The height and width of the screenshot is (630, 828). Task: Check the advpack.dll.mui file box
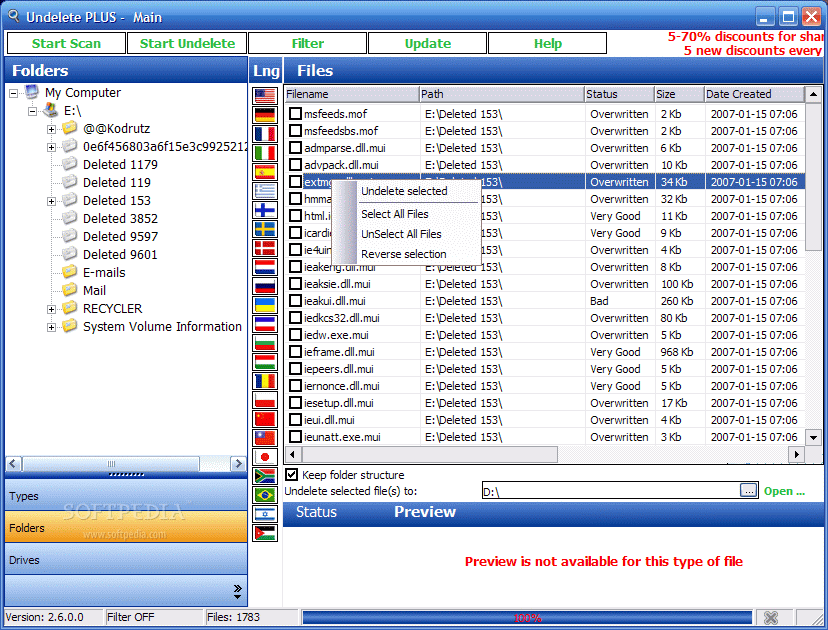pyautogui.click(x=296, y=165)
